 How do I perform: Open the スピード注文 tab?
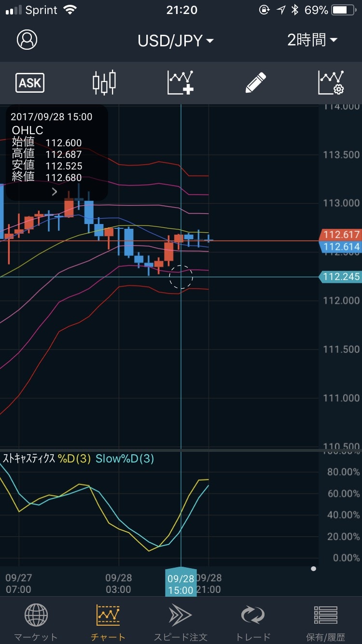point(181,623)
